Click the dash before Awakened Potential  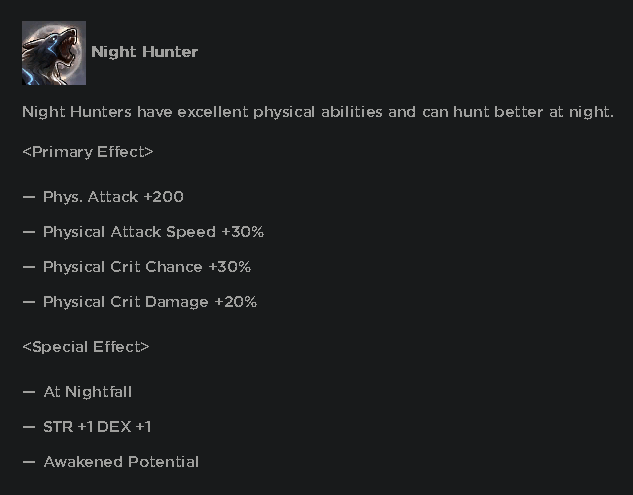[28, 462]
